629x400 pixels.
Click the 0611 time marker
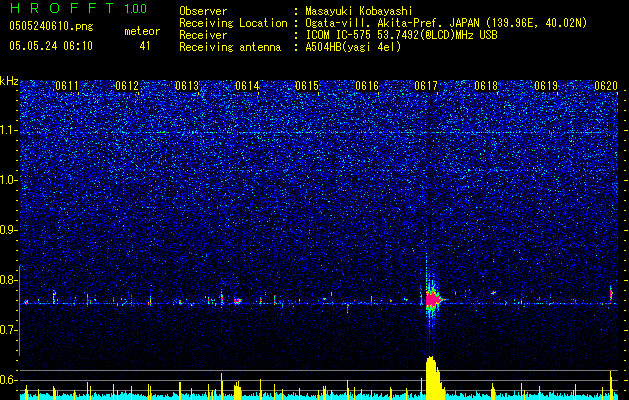[x=67, y=86]
